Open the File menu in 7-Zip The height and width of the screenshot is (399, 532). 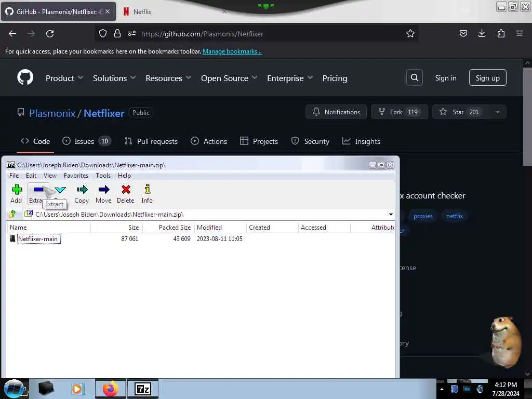click(x=14, y=176)
